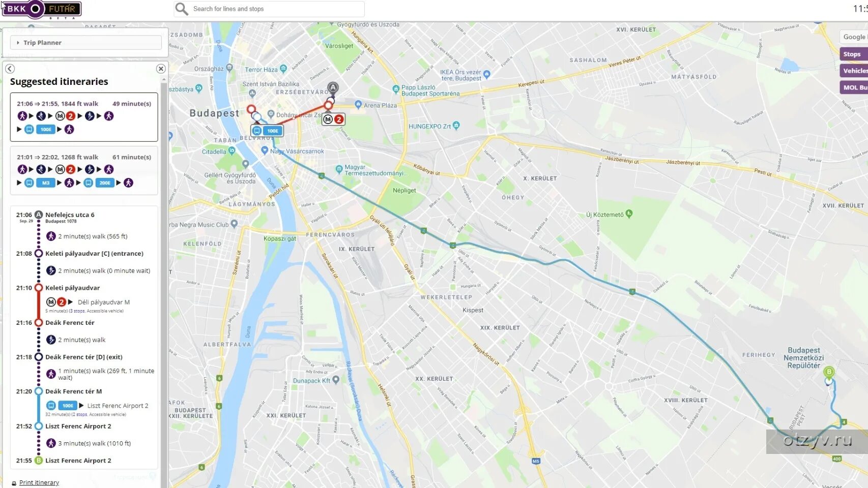Close the Suggested itineraries panel
This screenshot has width=868, height=488.
(161, 69)
